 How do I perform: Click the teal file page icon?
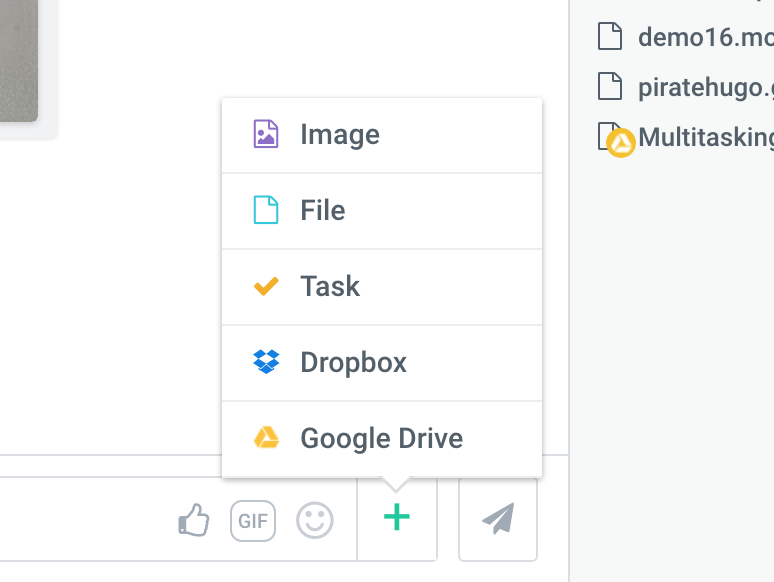tap(266, 210)
